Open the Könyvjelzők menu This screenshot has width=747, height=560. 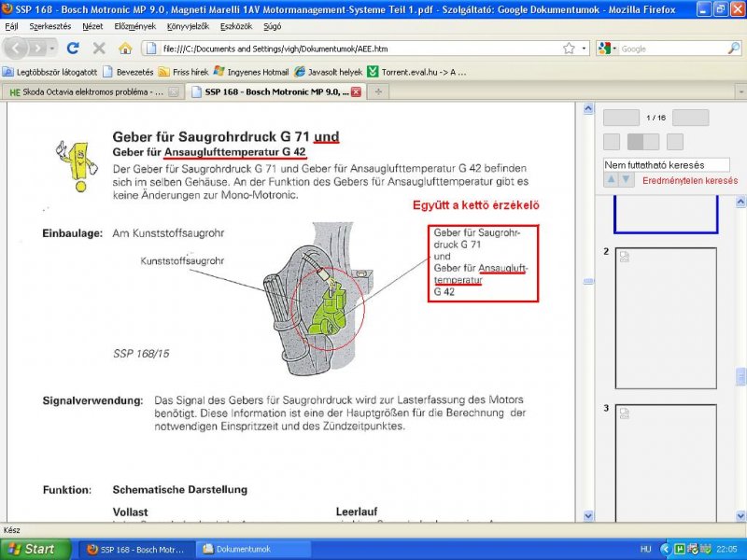pos(188,26)
